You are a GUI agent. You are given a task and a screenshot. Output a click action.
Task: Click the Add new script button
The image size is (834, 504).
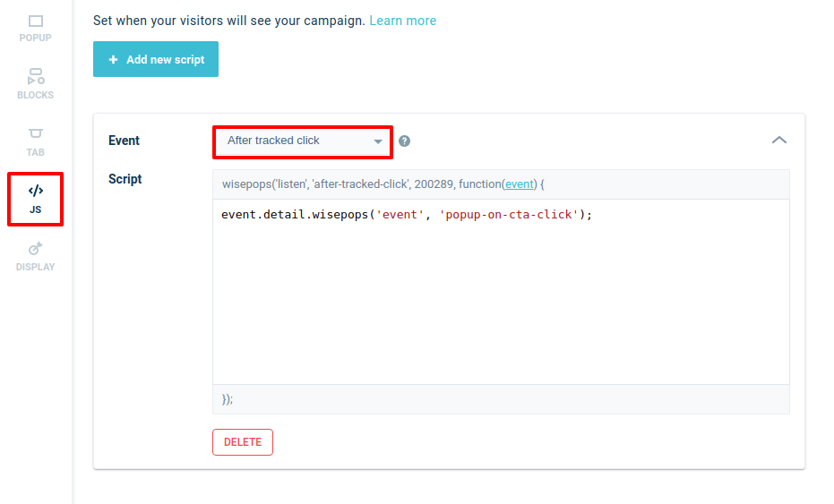click(x=156, y=59)
